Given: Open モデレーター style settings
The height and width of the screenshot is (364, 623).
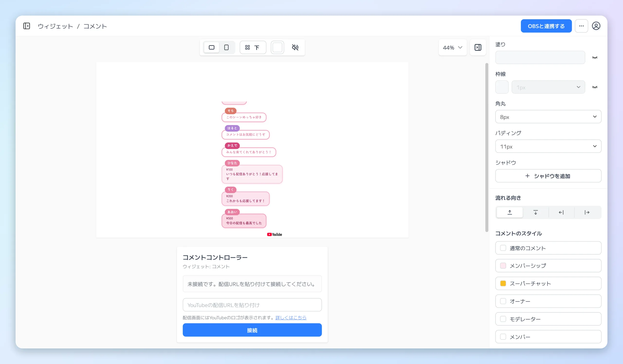Looking at the screenshot, I should click(548, 319).
